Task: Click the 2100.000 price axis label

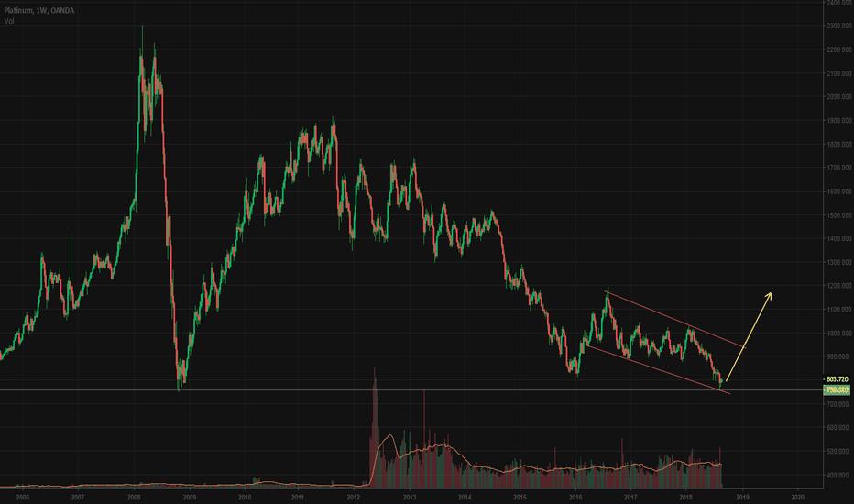Action: pyautogui.click(x=839, y=73)
